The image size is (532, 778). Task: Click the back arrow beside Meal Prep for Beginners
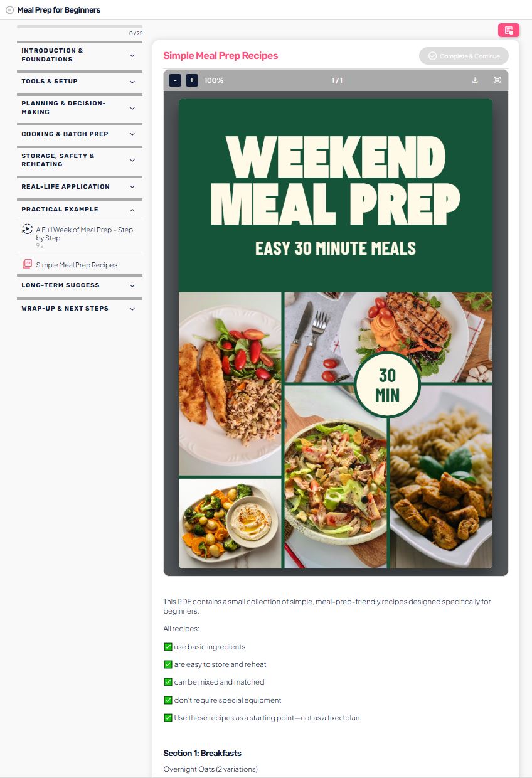(x=9, y=10)
